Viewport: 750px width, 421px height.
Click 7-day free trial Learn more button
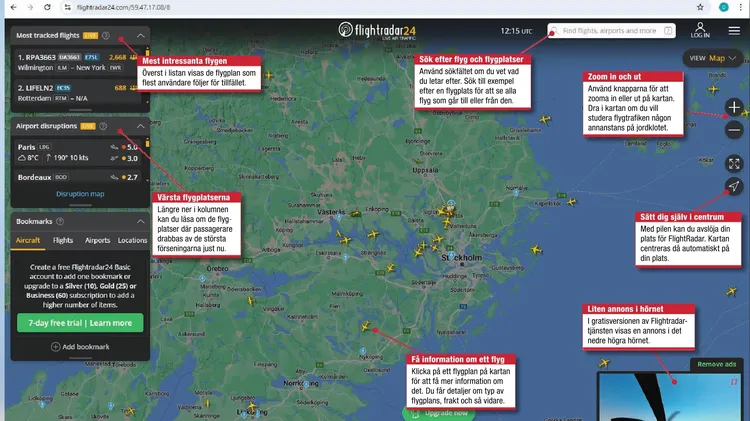(80, 323)
